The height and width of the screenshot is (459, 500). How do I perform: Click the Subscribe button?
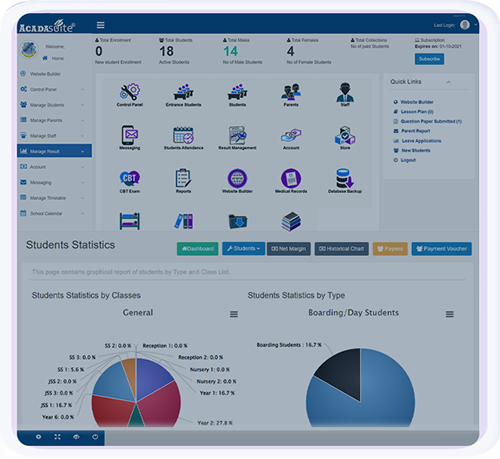429,59
